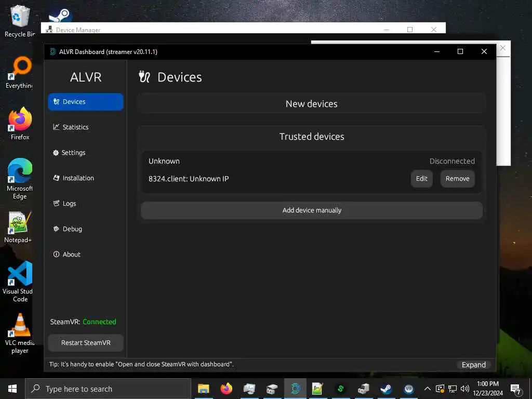The height and width of the screenshot is (399, 532).
Task: Click the SteamVR Connected status text
Action: (99, 322)
